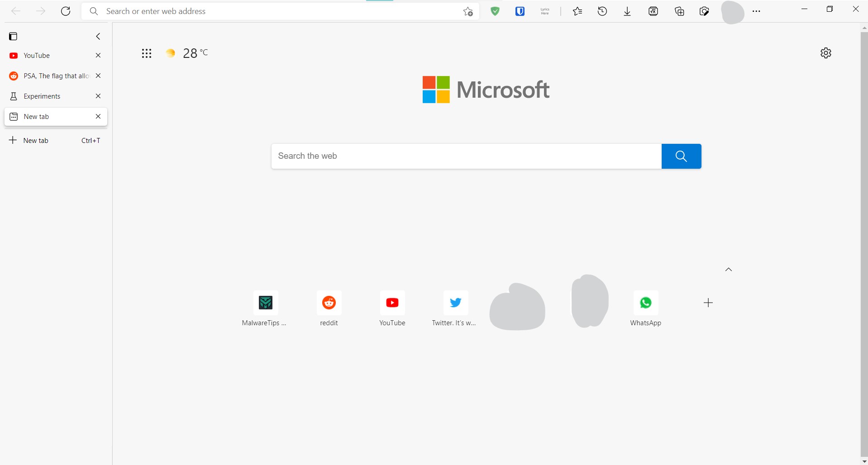Open the Twitter quick link

coord(455,308)
